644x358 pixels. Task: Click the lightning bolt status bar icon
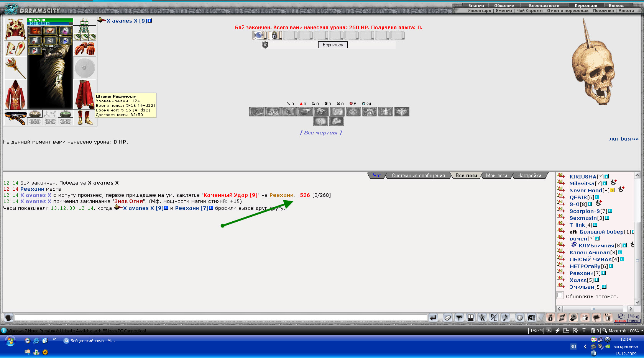click(x=557, y=331)
